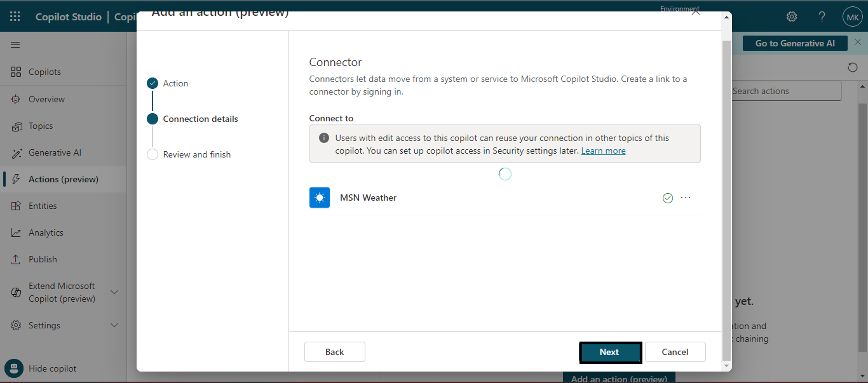This screenshot has width=868, height=383.
Task: Open MSN Weather more options ellipsis
Action: [x=686, y=198]
